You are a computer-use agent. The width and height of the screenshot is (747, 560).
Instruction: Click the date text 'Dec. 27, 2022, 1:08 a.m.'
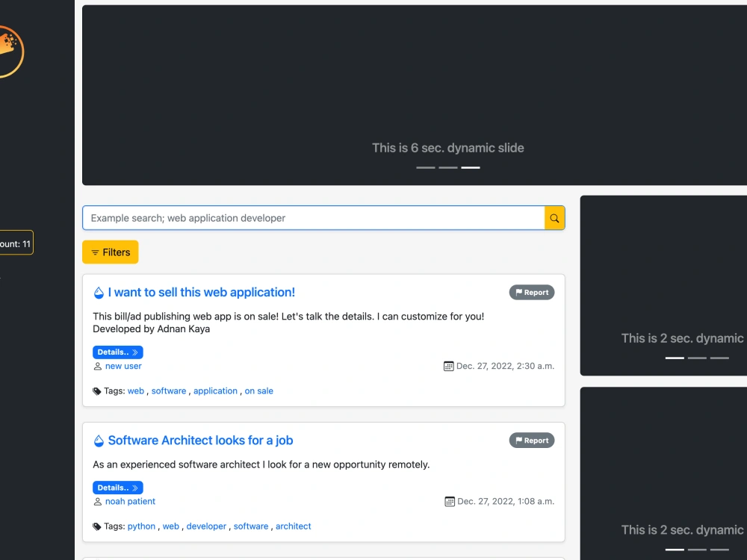point(506,502)
